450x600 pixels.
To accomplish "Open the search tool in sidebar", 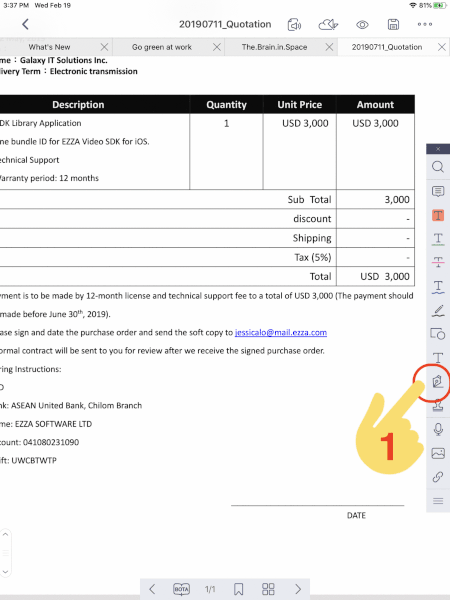I will pyautogui.click(x=438, y=167).
